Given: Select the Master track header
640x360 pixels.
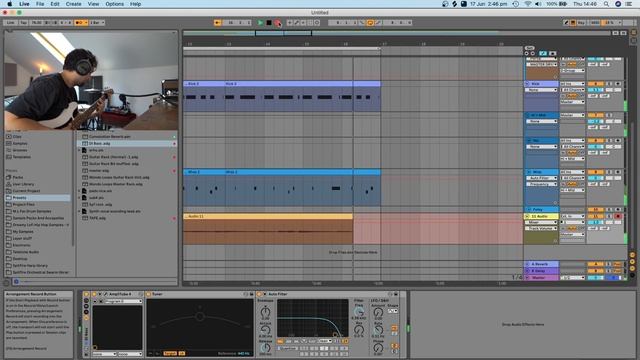Looking at the screenshot, I should (541, 278).
